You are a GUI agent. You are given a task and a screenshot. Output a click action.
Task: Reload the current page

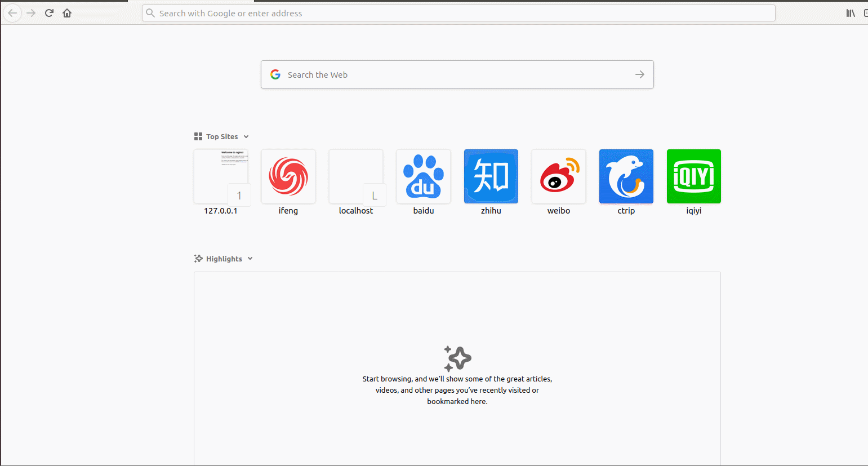pyautogui.click(x=49, y=13)
